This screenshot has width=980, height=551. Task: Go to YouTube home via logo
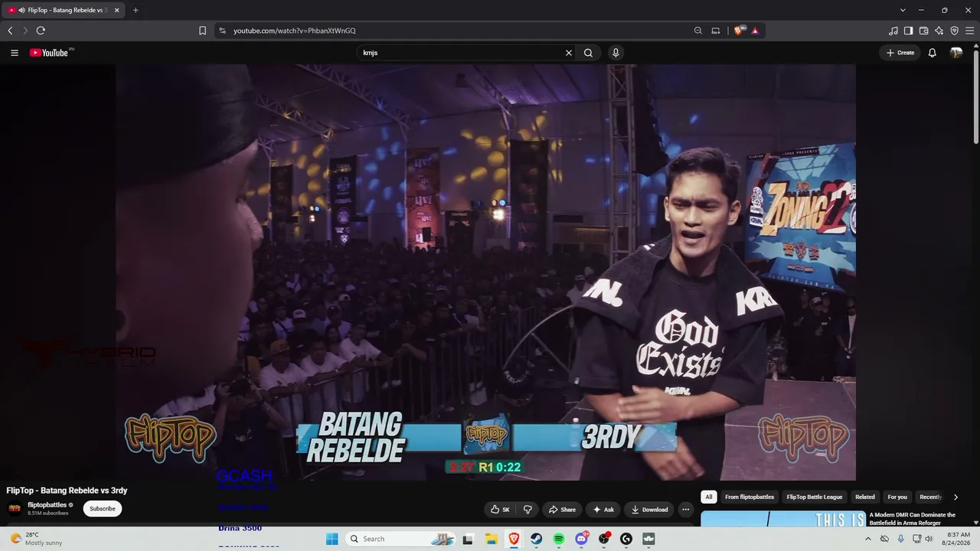point(51,53)
